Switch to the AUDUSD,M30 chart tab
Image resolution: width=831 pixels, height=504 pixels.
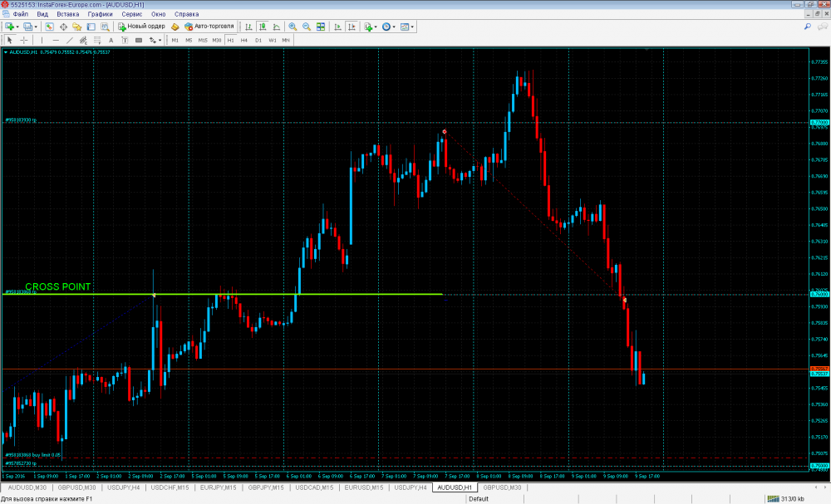[x=27, y=487]
